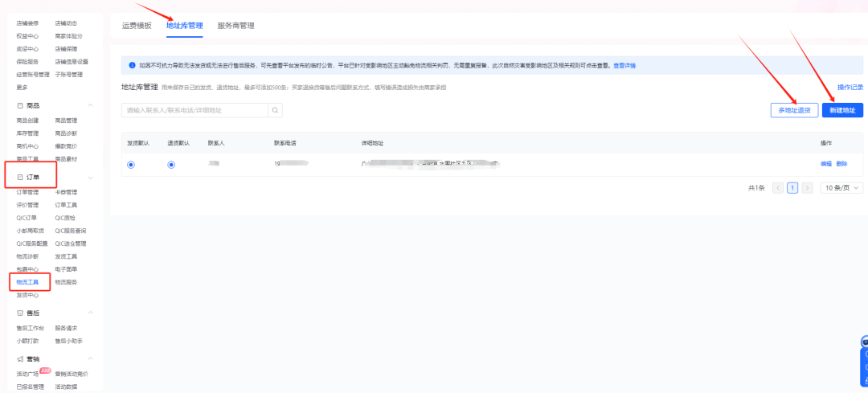
Task: Collapse the 商品 sidebar section chevron
Action: tap(90, 105)
